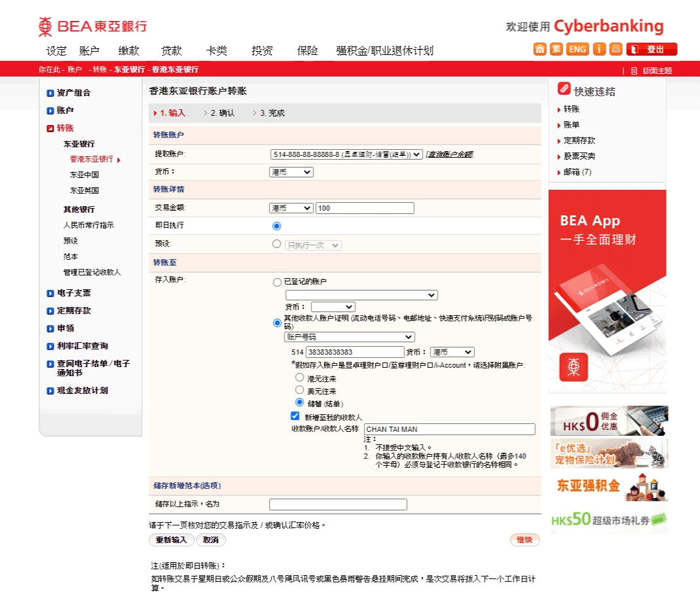Click the 储存以上指示 template name field
Viewport: 700px width, 602px height.
click(x=338, y=505)
